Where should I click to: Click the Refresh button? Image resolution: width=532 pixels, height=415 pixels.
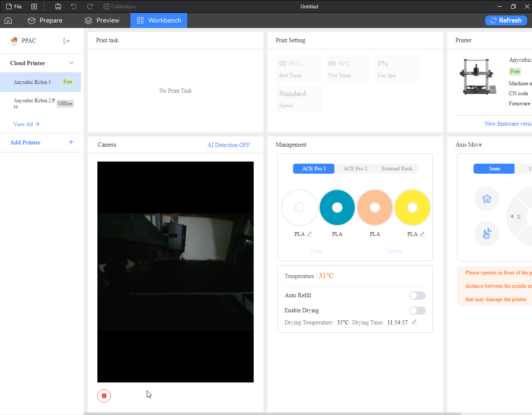tap(506, 20)
